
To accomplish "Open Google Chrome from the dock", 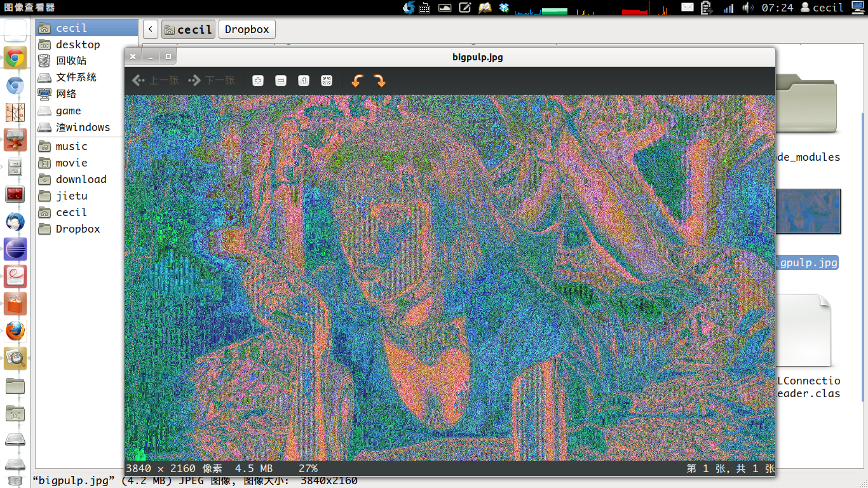I will coord(15,58).
